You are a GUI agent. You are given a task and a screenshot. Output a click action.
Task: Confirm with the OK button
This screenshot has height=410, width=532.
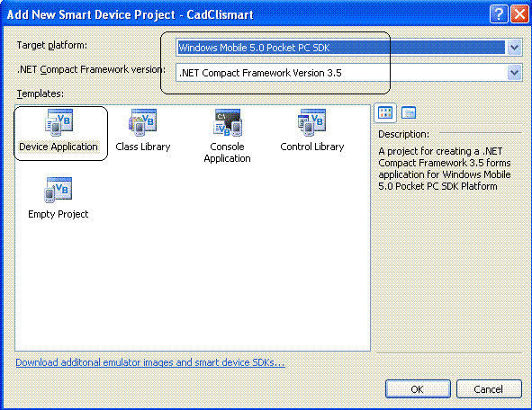[418, 389]
